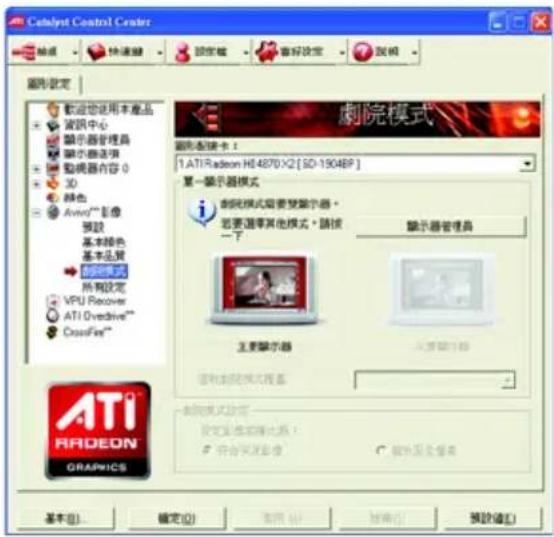Select the greyed secondary display thumbnail

pos(442,289)
